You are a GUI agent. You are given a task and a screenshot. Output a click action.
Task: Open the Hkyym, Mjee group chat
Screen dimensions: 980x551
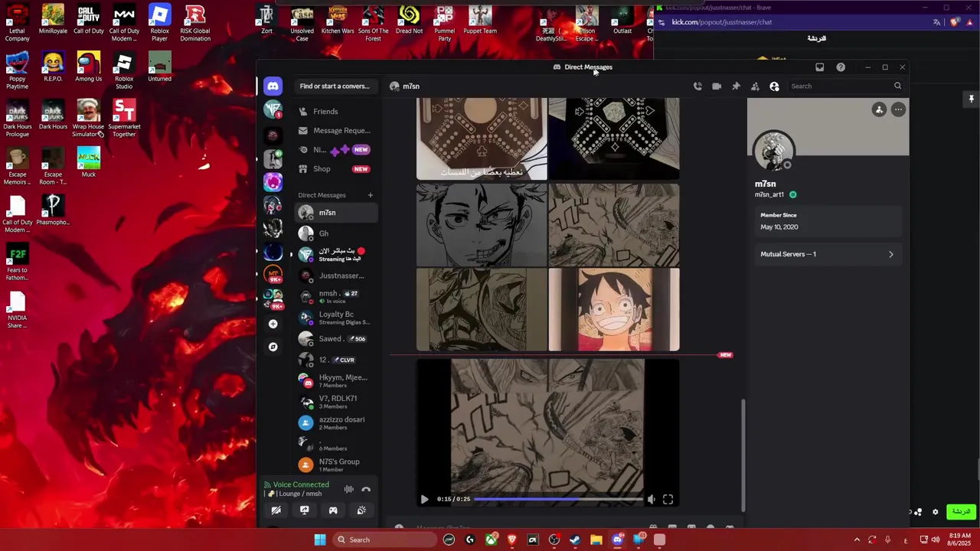click(335, 380)
